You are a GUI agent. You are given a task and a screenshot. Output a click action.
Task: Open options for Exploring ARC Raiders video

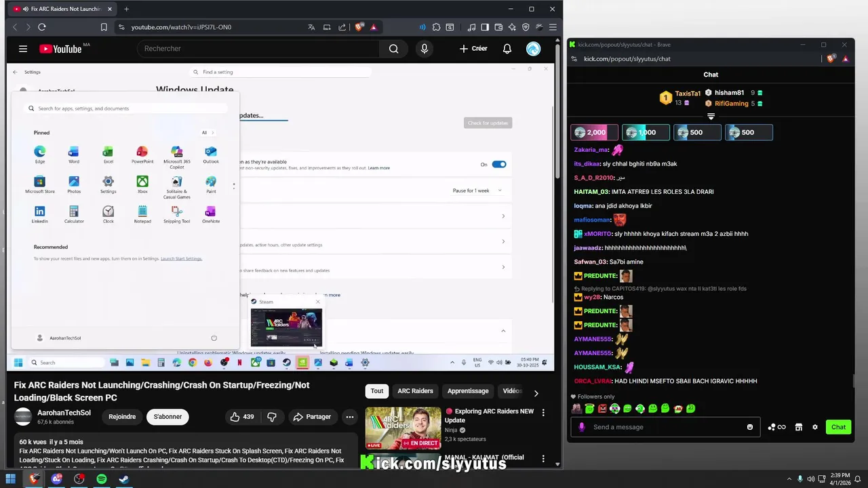pyautogui.click(x=543, y=412)
